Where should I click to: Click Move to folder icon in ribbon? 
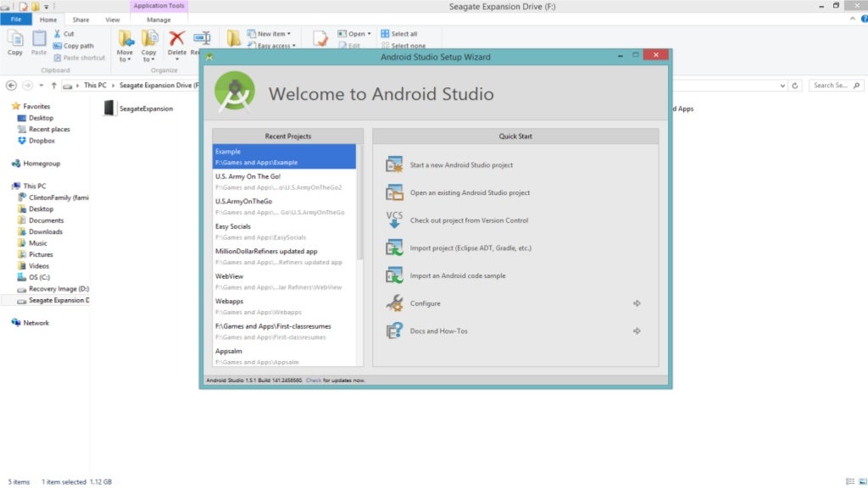pos(125,39)
